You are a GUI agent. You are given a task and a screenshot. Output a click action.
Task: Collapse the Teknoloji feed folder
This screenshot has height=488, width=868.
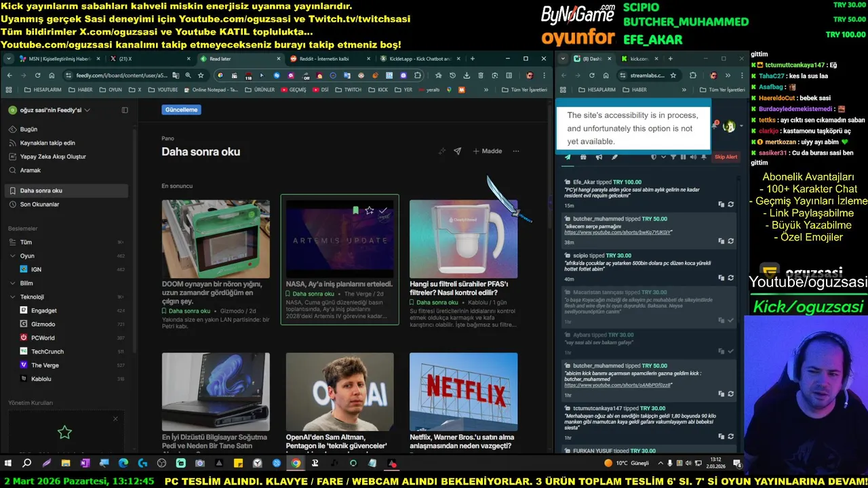pos(12,297)
